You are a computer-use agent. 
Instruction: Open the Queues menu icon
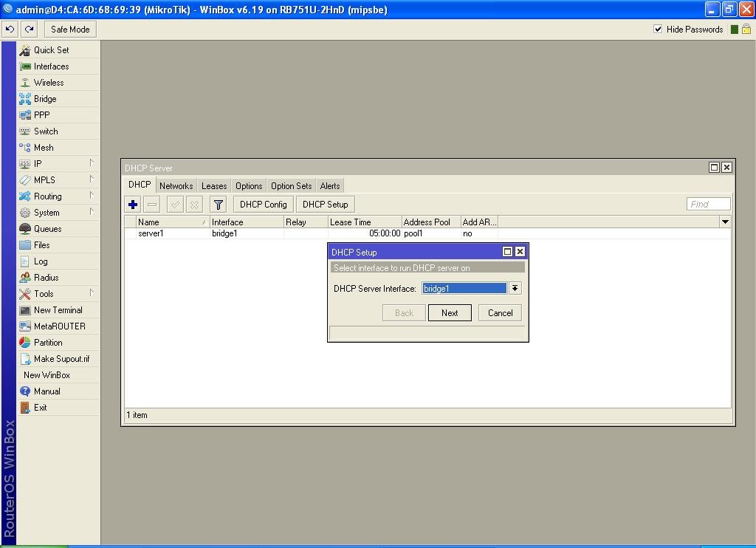(25, 229)
